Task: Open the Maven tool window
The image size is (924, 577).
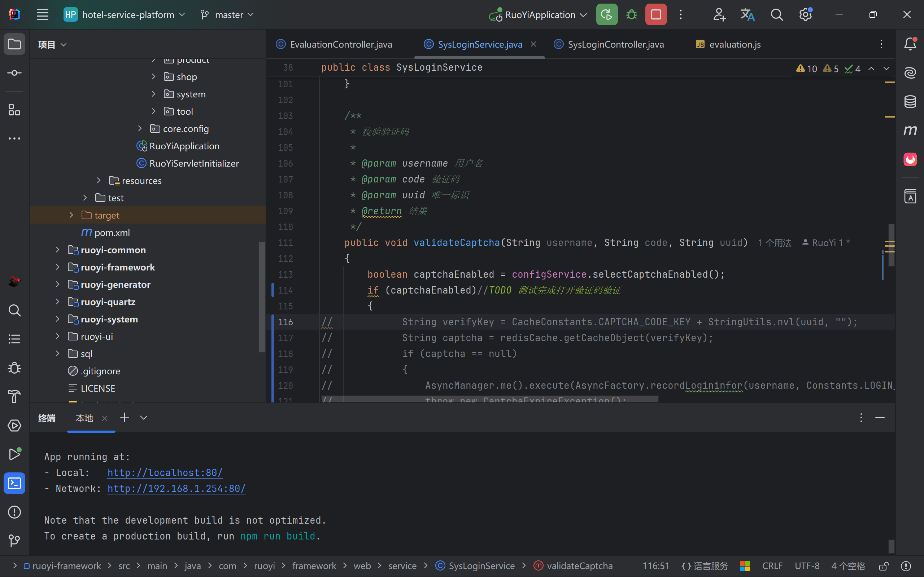Action: pyautogui.click(x=910, y=131)
